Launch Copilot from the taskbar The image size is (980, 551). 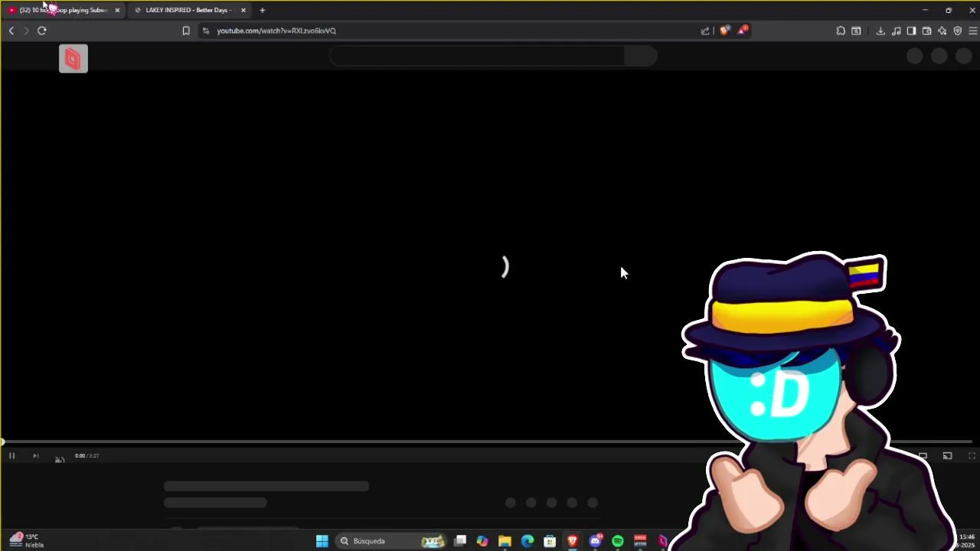482,541
